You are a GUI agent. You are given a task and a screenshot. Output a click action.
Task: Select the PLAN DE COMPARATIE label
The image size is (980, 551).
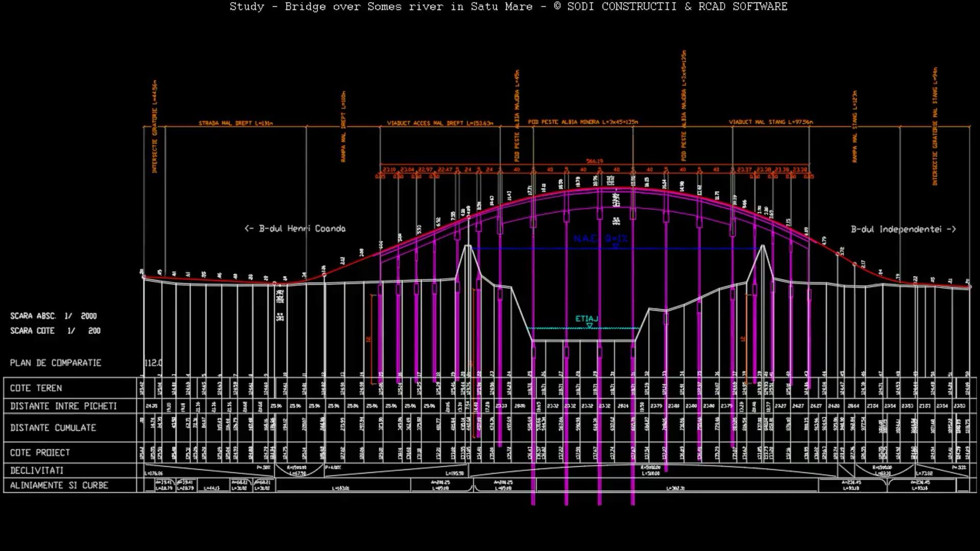point(56,363)
